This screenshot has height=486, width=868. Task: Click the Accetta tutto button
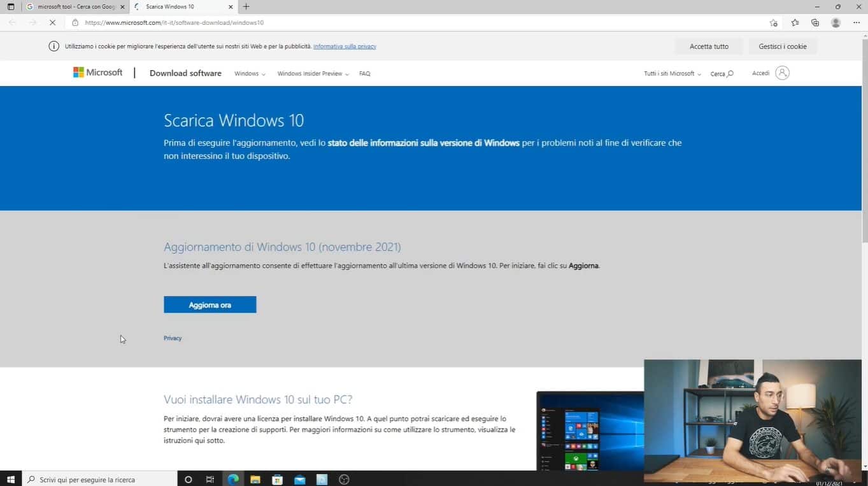[709, 46]
